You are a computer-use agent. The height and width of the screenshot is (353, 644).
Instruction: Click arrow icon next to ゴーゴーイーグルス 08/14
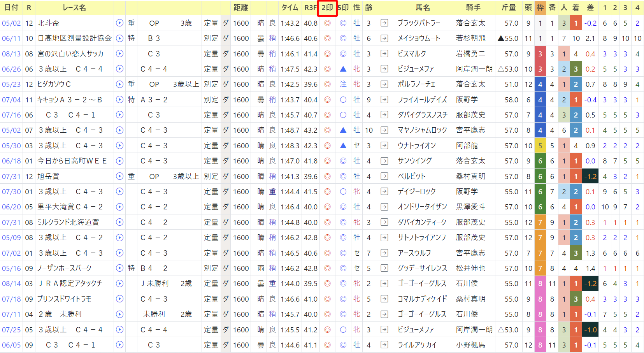pyautogui.click(x=384, y=283)
